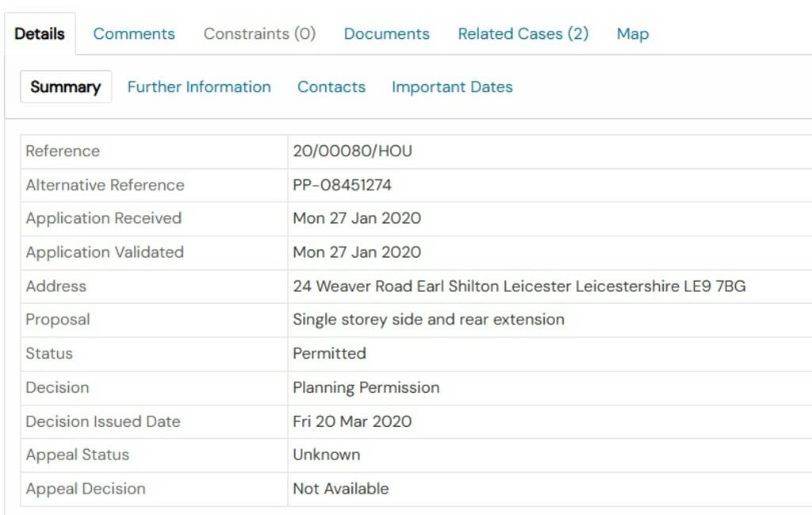Screen dimensions: 812x515
Task: Click the Application Received date value
Action: (x=357, y=218)
